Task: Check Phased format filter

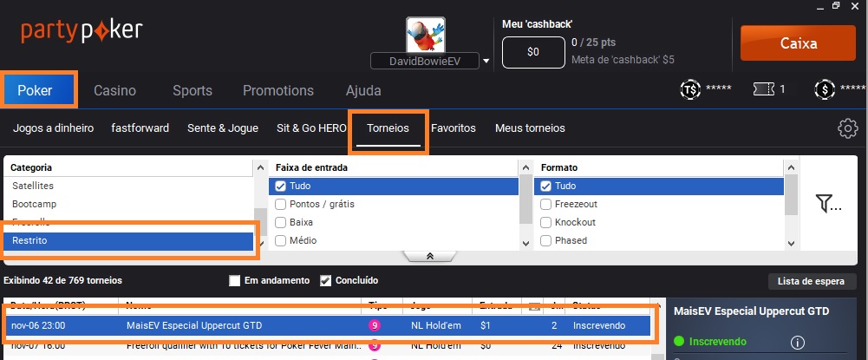Action: [545, 241]
